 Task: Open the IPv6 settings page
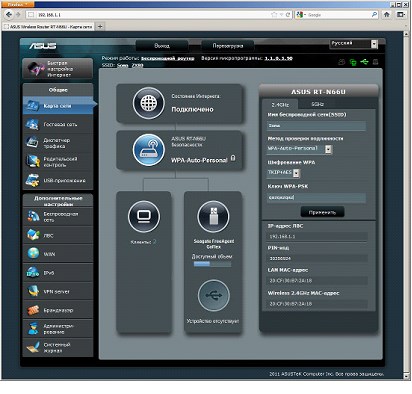(x=58, y=273)
